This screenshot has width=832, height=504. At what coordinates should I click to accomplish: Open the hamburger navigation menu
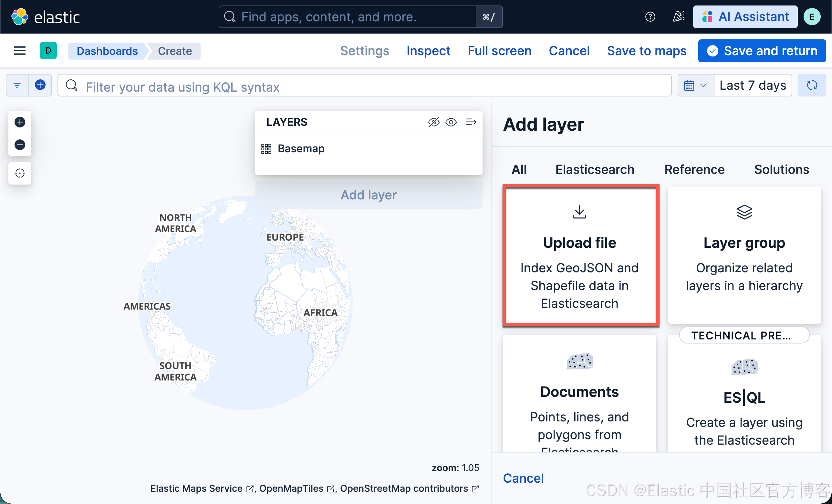pos(20,51)
